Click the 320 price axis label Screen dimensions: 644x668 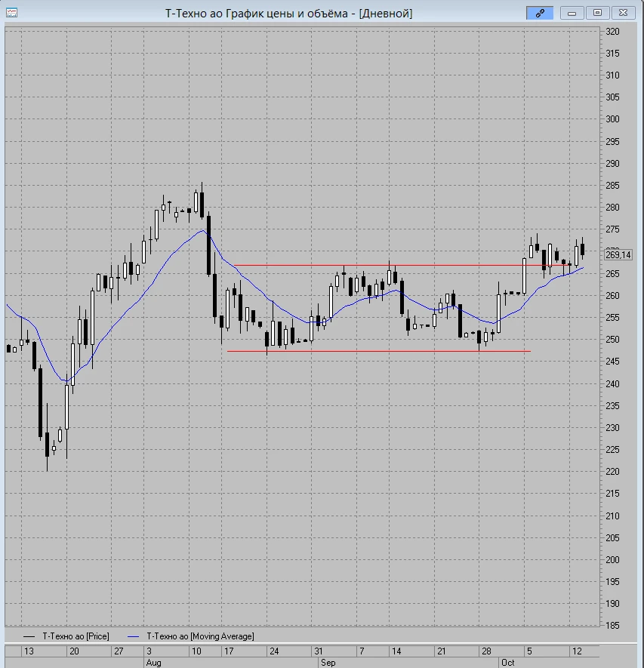click(x=613, y=32)
